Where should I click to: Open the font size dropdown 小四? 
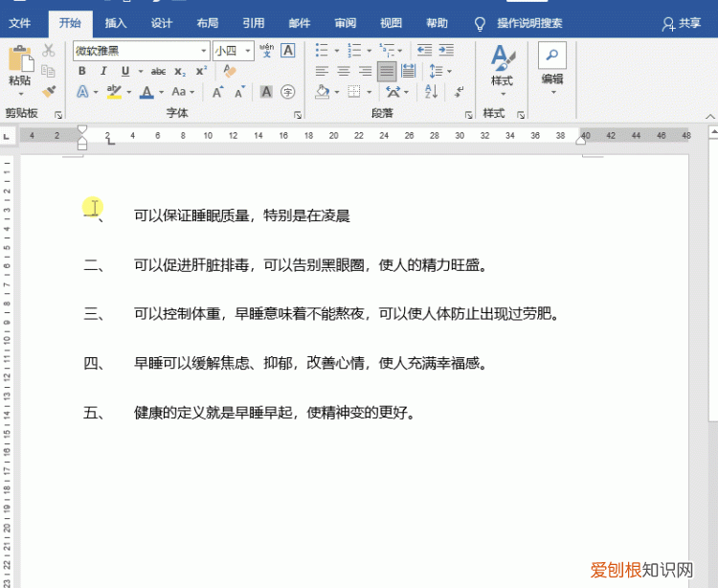click(x=247, y=51)
